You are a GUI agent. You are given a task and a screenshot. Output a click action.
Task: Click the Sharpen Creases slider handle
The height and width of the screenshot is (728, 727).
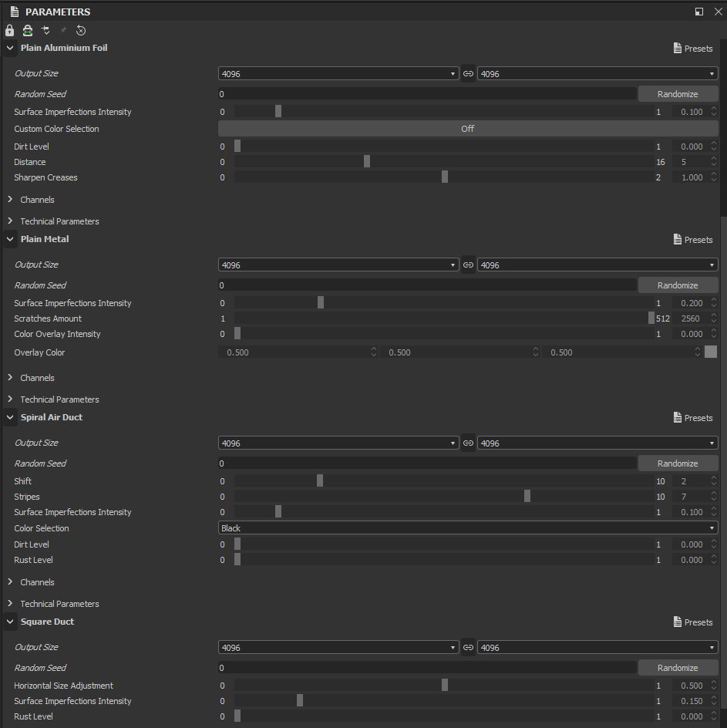pyautogui.click(x=445, y=177)
